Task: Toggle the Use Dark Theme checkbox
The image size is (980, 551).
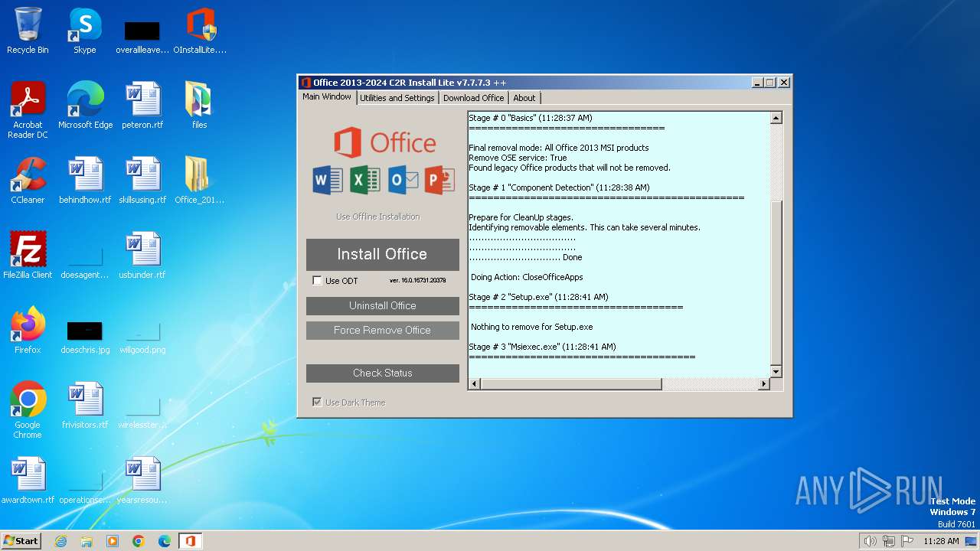Action: pyautogui.click(x=317, y=403)
